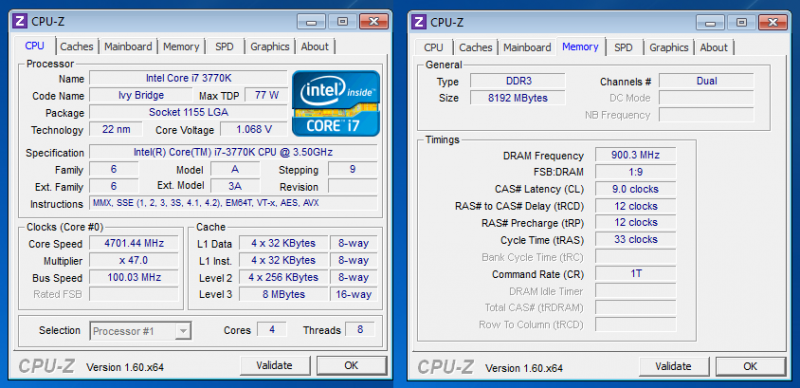Image resolution: width=800 pixels, height=388 pixels.
Task: Open the Graphics tab in left window
Action: pyautogui.click(x=270, y=46)
